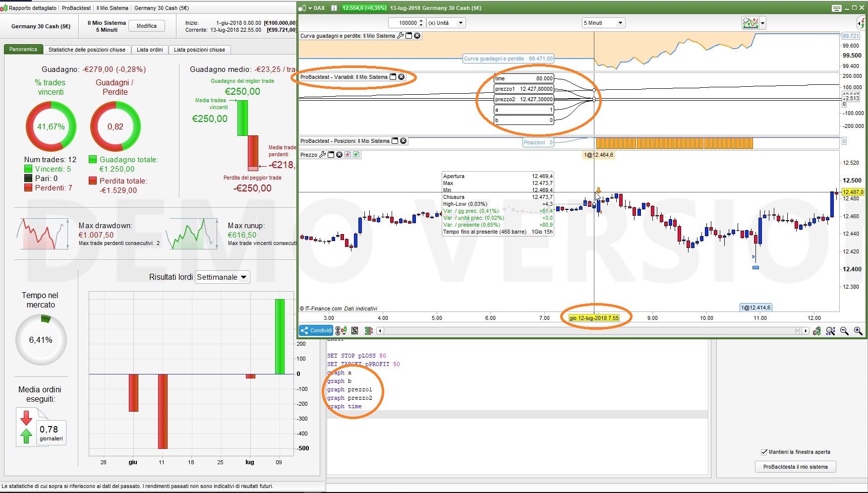Click the Tempo nel mercato 6,41% gauge
This screenshot has width=868, height=493.
pyautogui.click(x=41, y=340)
